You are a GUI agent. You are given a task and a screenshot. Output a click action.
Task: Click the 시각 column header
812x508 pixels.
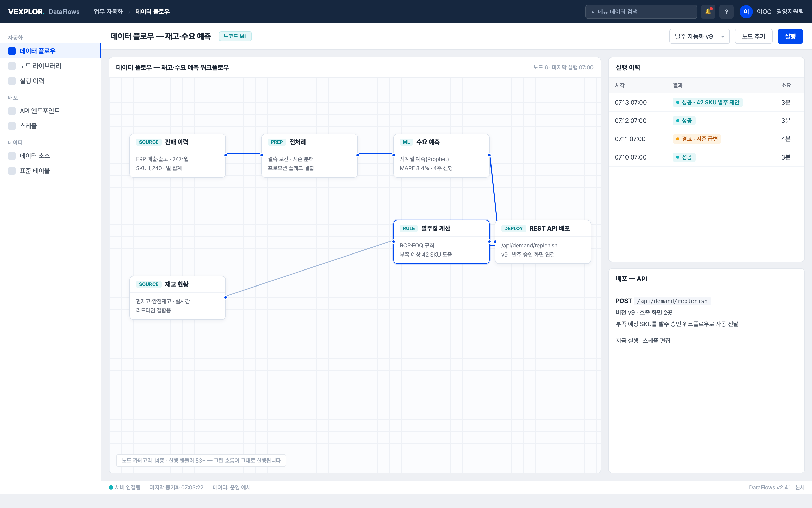tap(620, 85)
